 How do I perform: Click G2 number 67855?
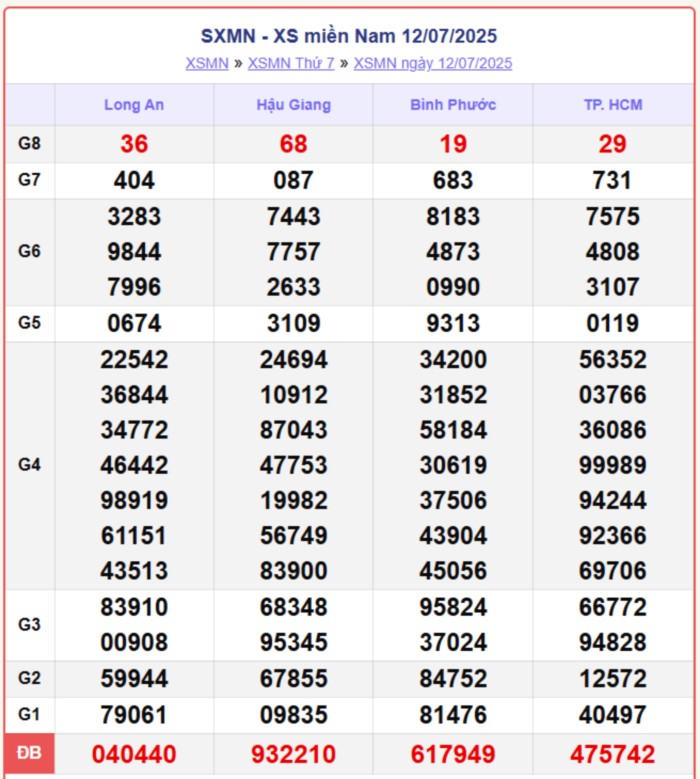click(x=294, y=678)
